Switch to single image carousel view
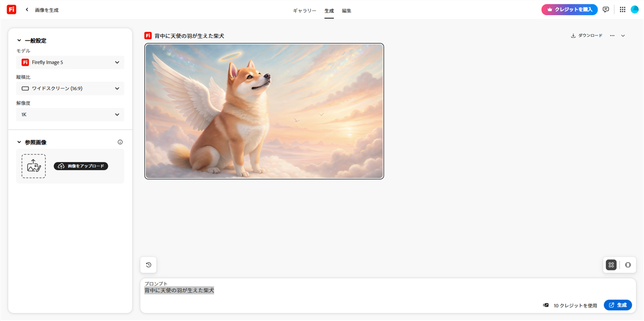Viewport: 644px width, 321px height. click(627, 265)
